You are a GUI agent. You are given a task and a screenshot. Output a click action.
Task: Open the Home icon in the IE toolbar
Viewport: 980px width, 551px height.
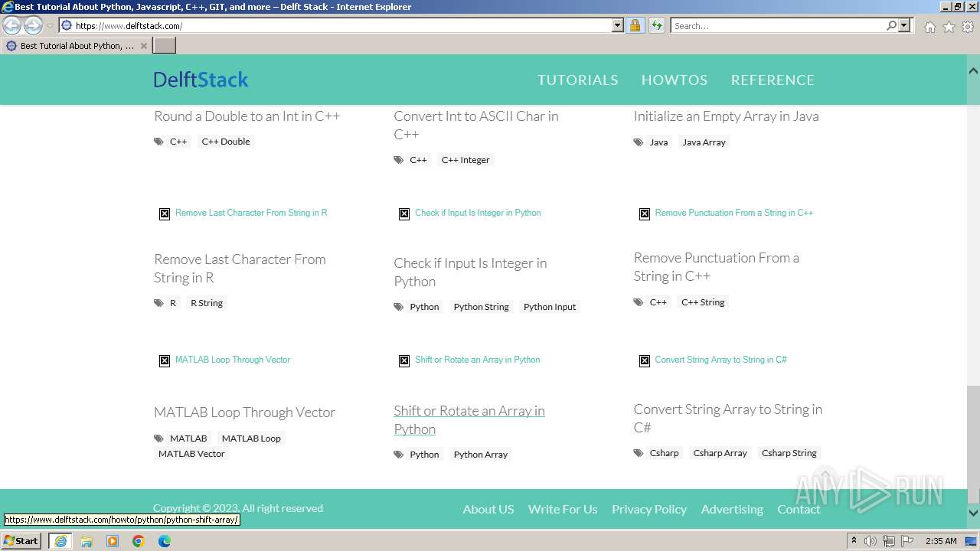(929, 27)
